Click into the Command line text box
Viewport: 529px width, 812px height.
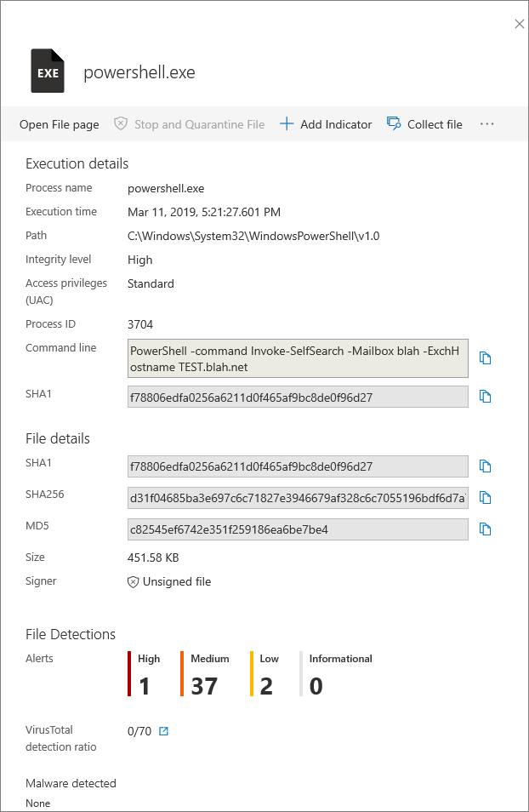click(298, 358)
